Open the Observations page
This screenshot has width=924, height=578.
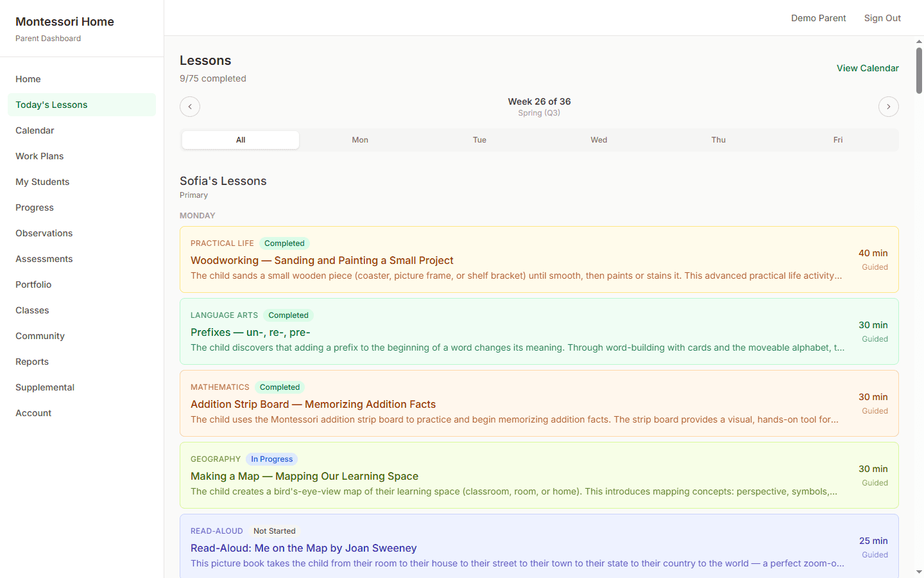[x=44, y=233]
